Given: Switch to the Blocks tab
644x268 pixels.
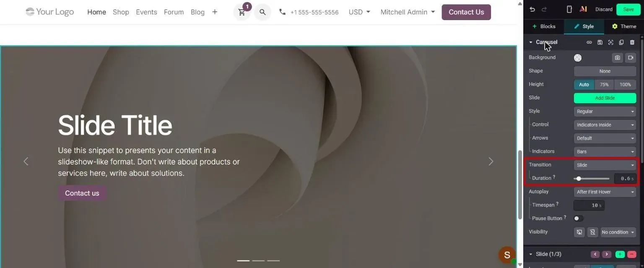Looking at the screenshot, I should click(544, 26).
